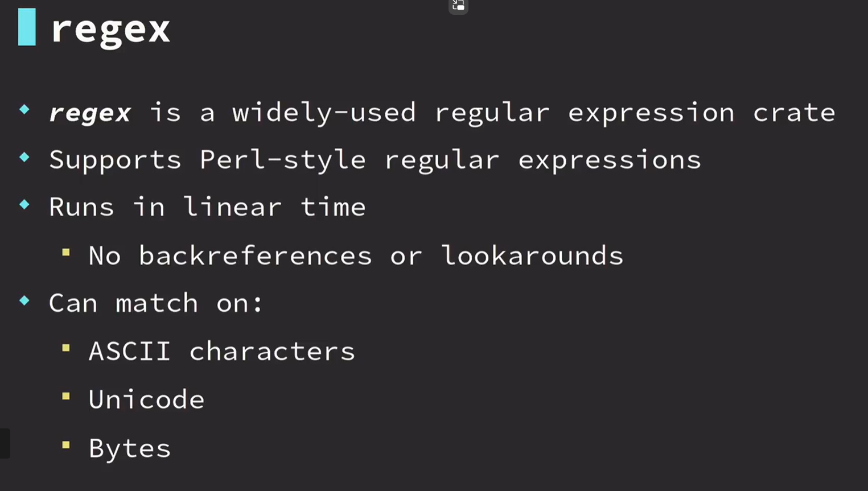Click the yellow square bullet before "No backreferences"

coord(66,252)
